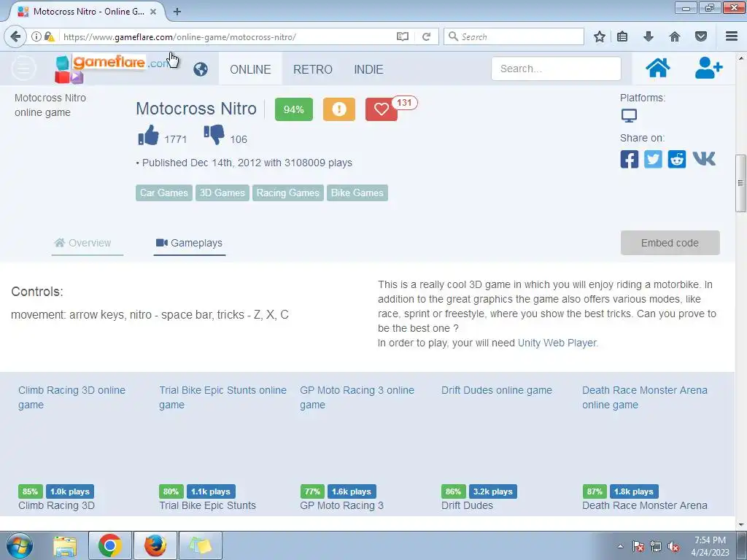Open the Car Games tag
747x560 pixels.
[x=164, y=192]
